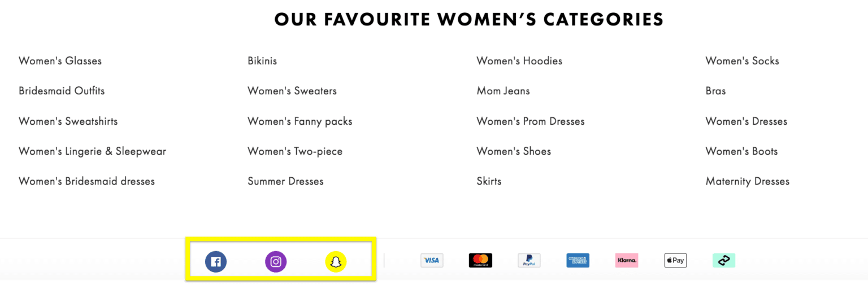Visit the Women's Hoodies link
The height and width of the screenshot is (285, 868).
pyautogui.click(x=519, y=61)
